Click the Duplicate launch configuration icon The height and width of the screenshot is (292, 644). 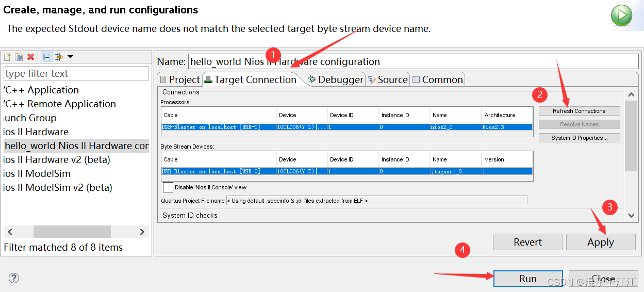(19, 57)
